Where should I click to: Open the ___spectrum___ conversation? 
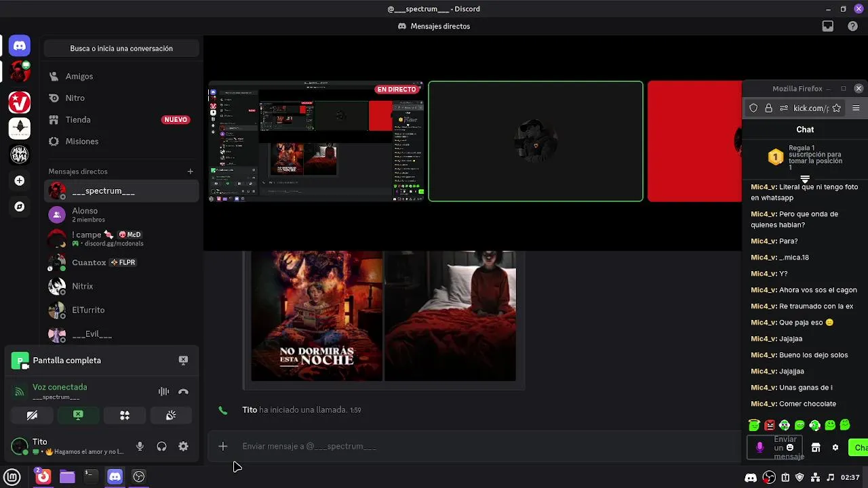tap(121, 191)
